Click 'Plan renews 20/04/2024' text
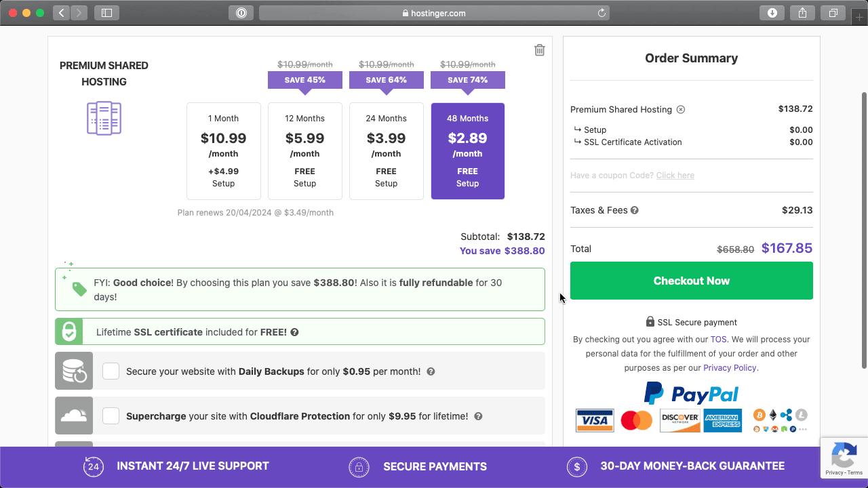 tap(255, 213)
